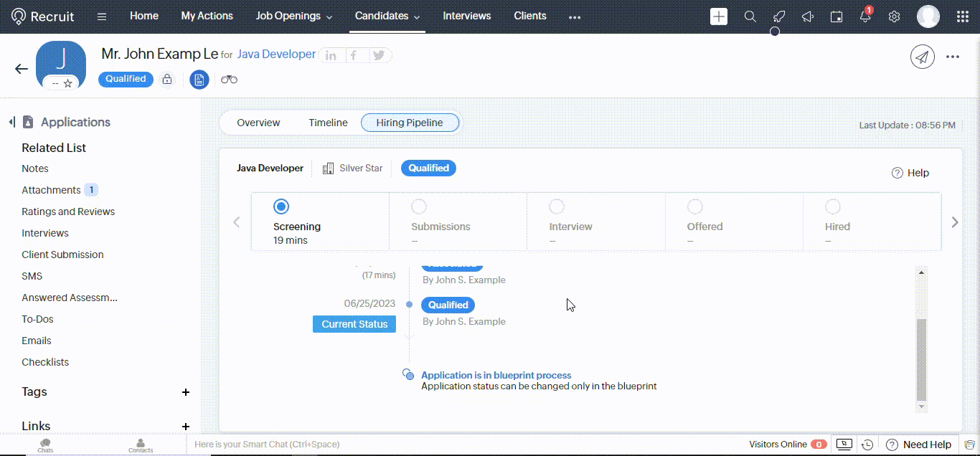
Task: Open the candidate's LinkedIn icon
Action: (x=331, y=54)
